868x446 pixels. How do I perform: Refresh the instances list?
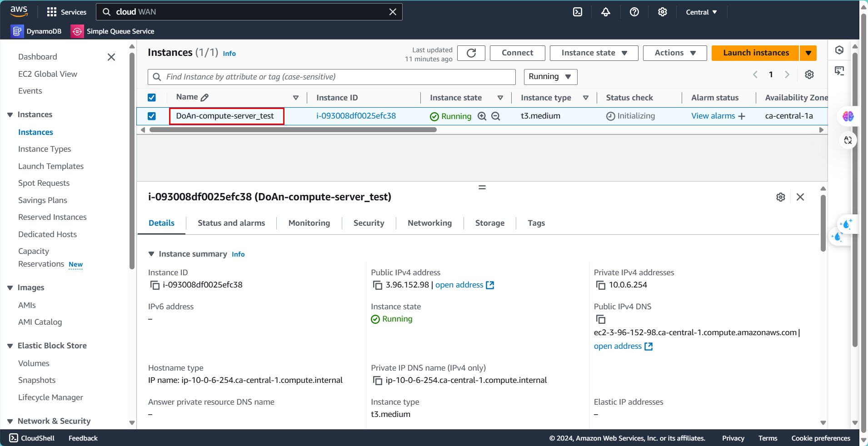471,53
